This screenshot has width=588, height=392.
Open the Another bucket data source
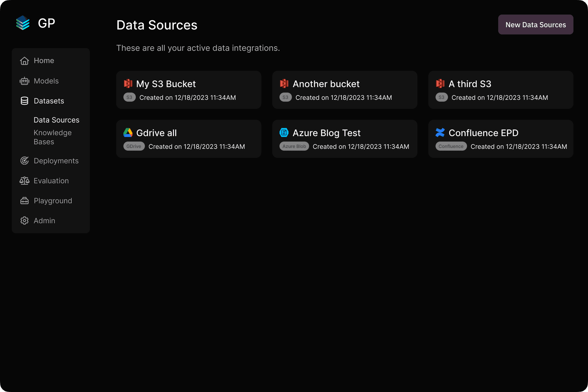point(345,90)
